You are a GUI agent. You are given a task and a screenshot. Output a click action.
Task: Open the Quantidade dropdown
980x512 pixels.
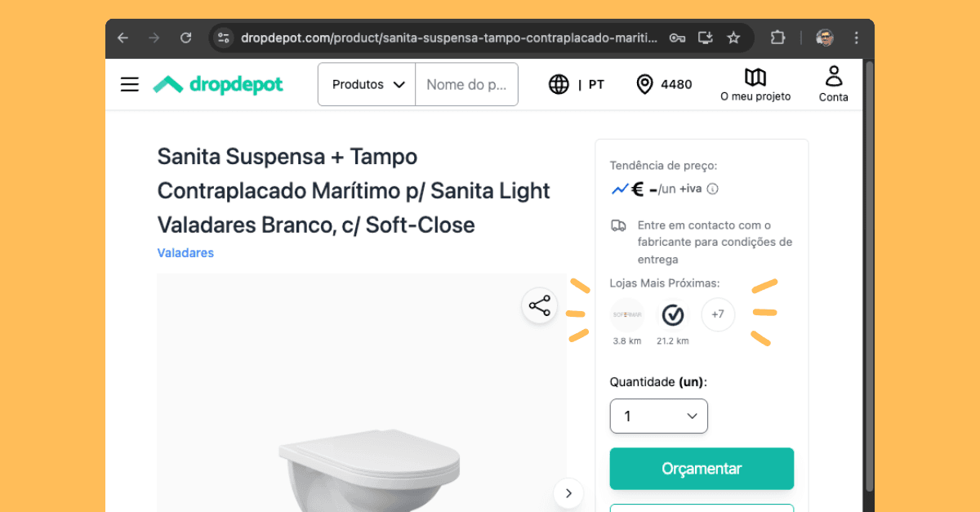point(658,416)
